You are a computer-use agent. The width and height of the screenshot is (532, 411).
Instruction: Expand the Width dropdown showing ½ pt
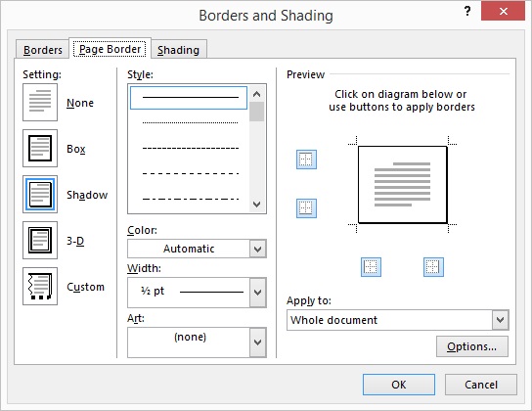197,293
